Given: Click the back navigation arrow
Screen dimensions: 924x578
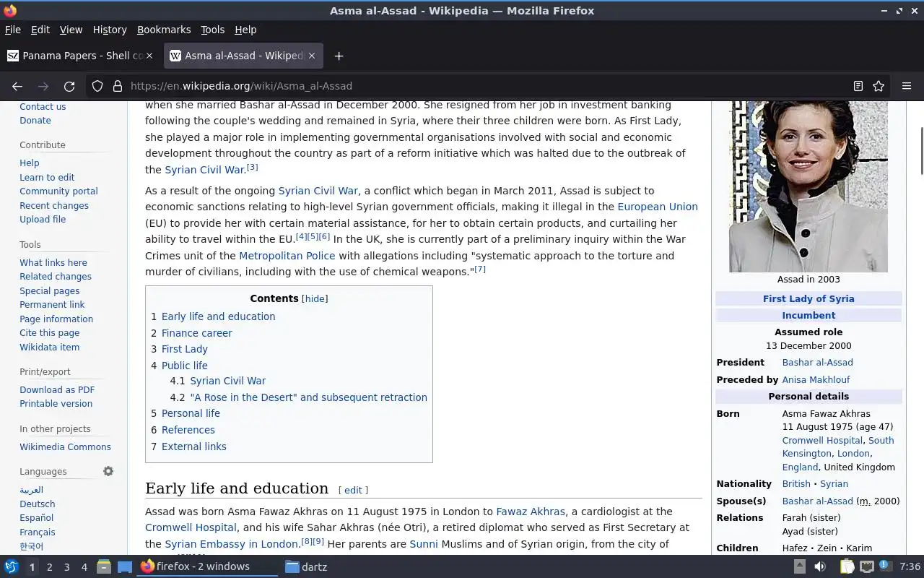Looking at the screenshot, I should [17, 86].
